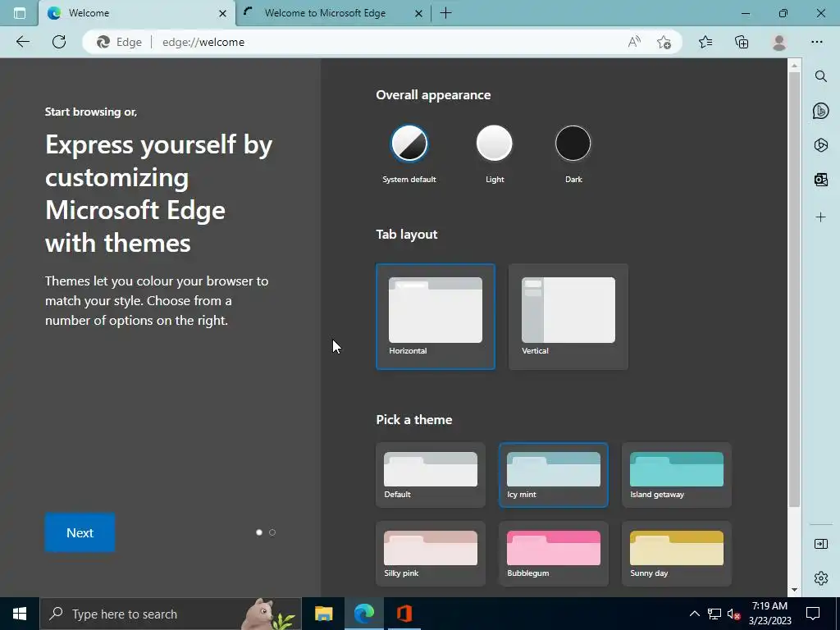This screenshot has height=630, width=840.
Task: Switch to Welcome to Microsoft Edge tab
Action: tap(333, 13)
